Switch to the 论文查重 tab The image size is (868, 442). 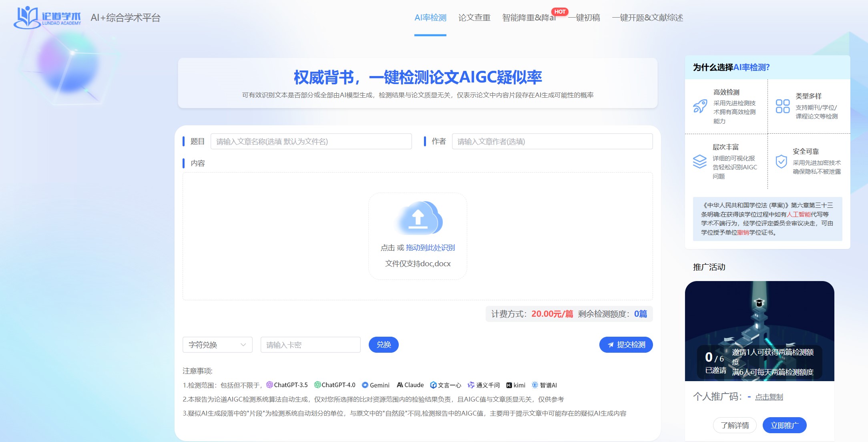[x=474, y=18]
